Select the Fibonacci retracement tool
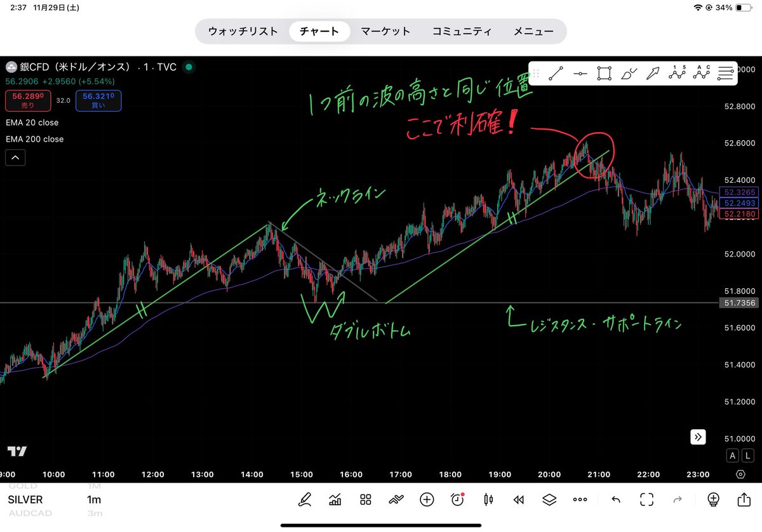The width and height of the screenshot is (762, 532). 725,73
